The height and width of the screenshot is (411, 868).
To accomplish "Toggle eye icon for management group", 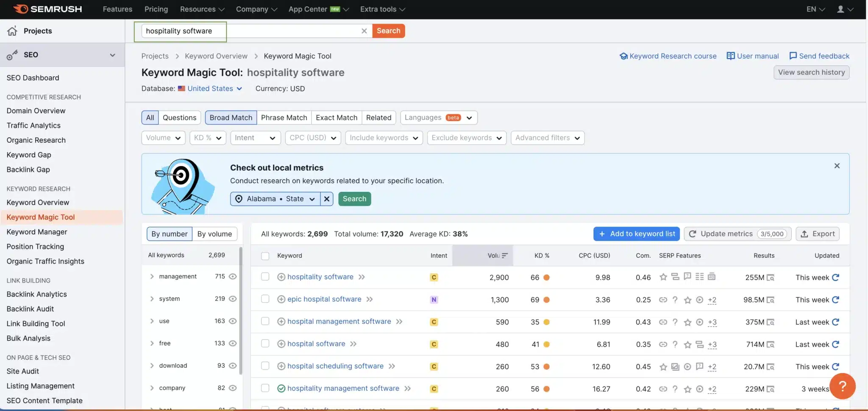I will click(233, 276).
